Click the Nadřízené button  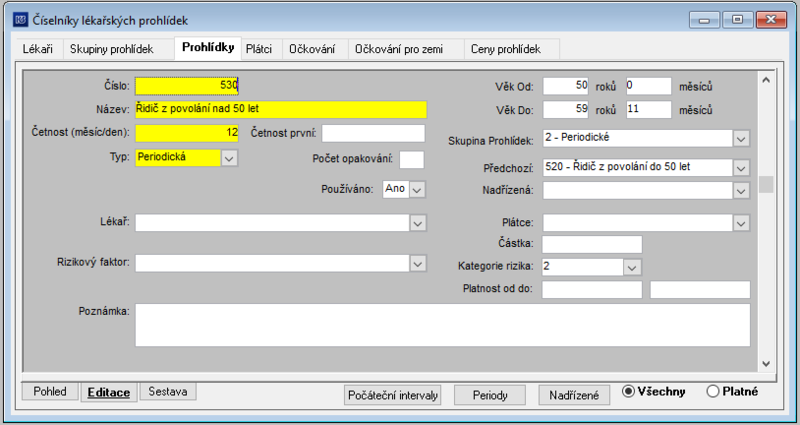574,395
